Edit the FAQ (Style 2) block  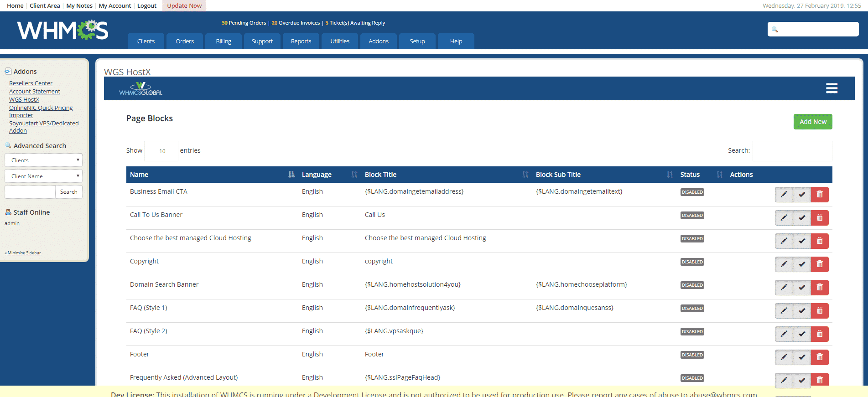click(784, 334)
